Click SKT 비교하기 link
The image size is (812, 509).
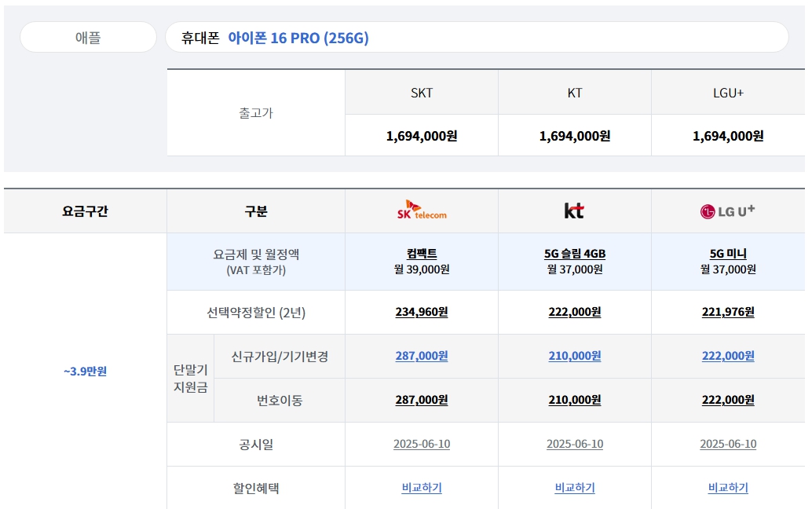point(422,488)
